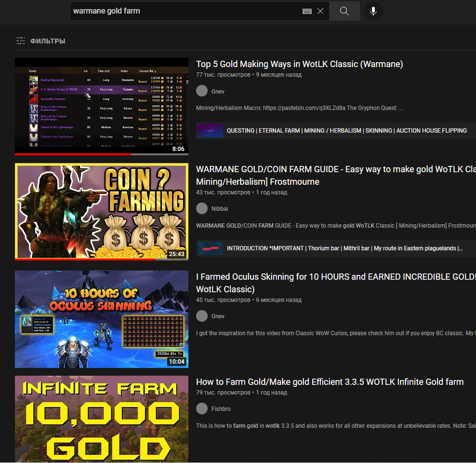Open WARMANE GOLD/COIN FARM GUIDE video title
The height and width of the screenshot is (463, 476).
tap(332, 170)
